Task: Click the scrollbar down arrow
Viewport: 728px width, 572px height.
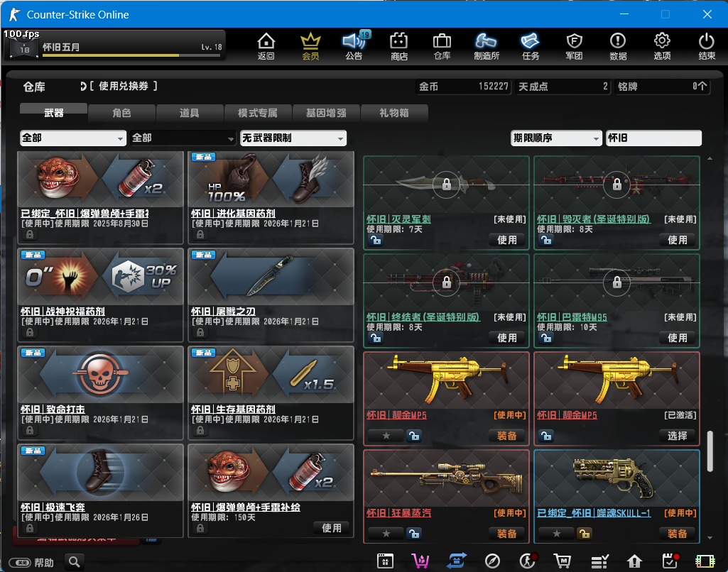Action: [710, 538]
